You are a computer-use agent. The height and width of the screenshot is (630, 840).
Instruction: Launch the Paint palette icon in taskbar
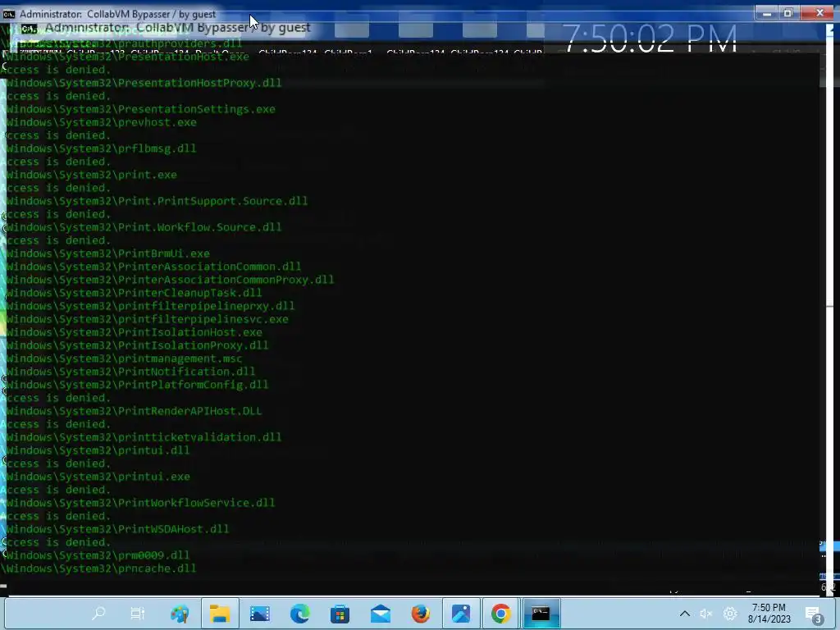click(x=180, y=614)
